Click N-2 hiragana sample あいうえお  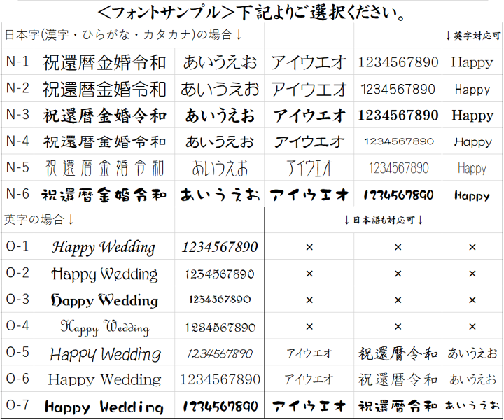pyautogui.click(x=220, y=89)
